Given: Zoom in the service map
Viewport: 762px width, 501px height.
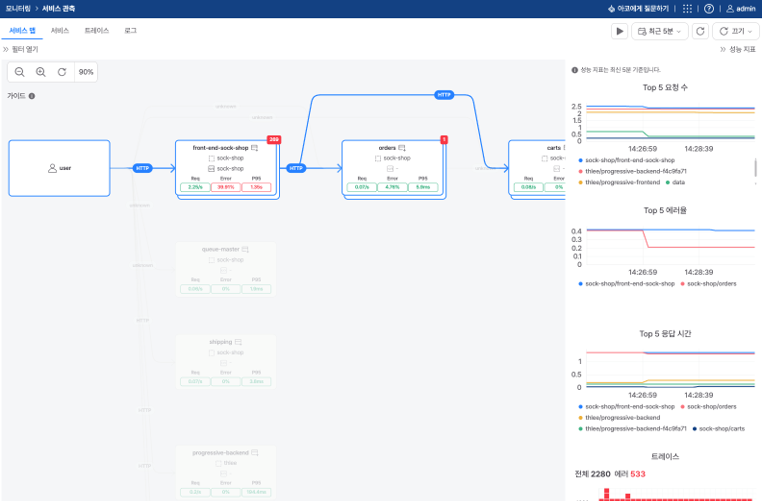Looking at the screenshot, I should 41,72.
